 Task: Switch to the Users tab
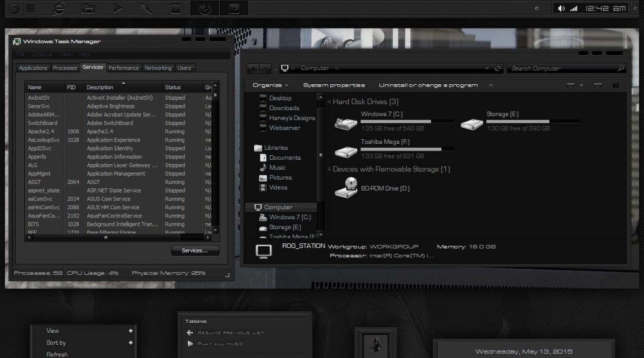184,68
